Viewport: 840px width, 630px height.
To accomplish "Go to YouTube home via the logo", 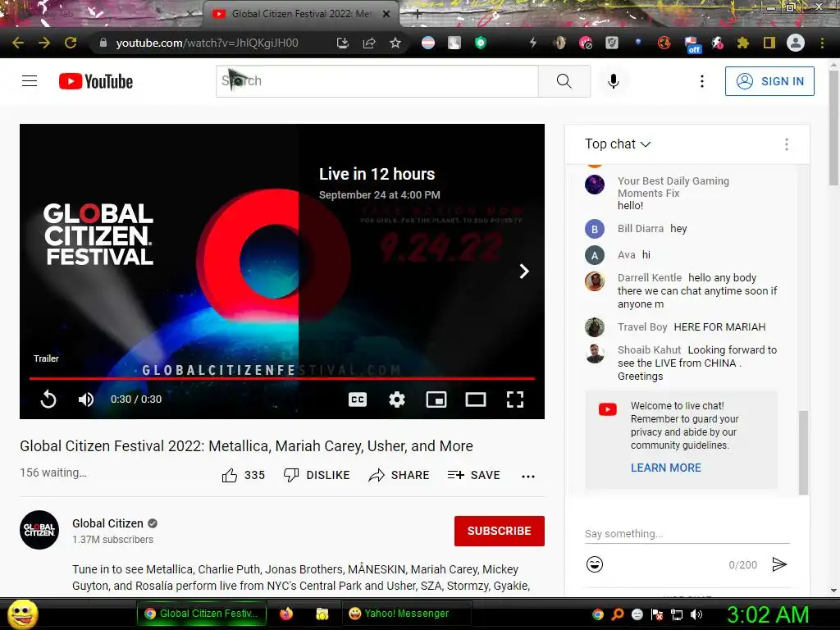I will coord(96,81).
